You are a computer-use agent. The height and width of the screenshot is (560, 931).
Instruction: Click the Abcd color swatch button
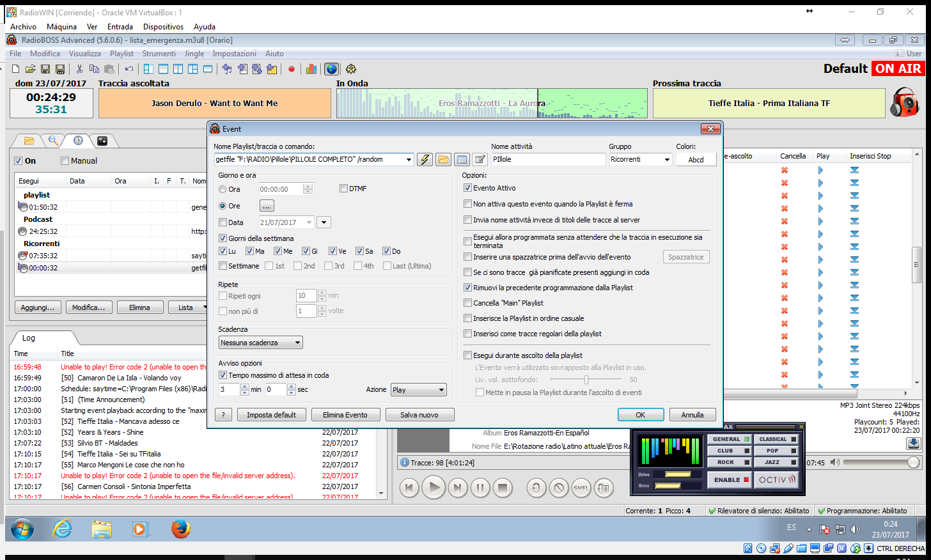[x=696, y=160]
